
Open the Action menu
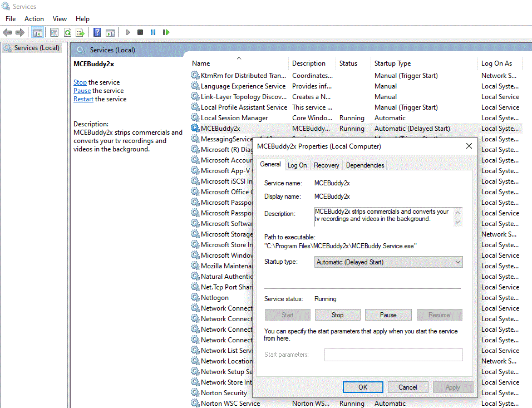(x=34, y=19)
